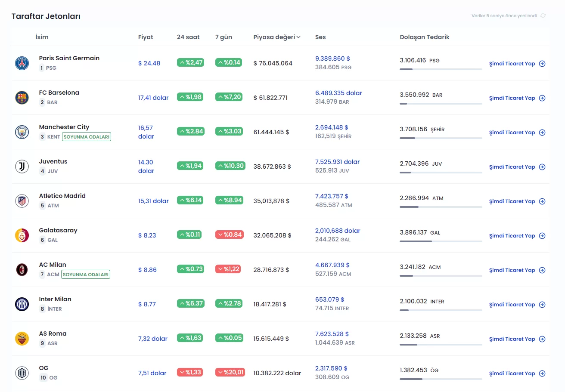Click the Manchester City badge icon

click(22, 132)
